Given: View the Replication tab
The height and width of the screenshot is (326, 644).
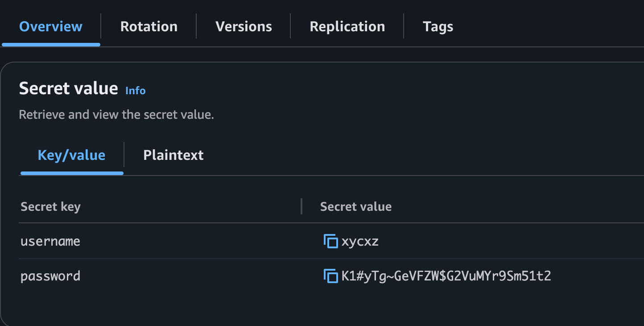Looking at the screenshot, I should pyautogui.click(x=347, y=26).
